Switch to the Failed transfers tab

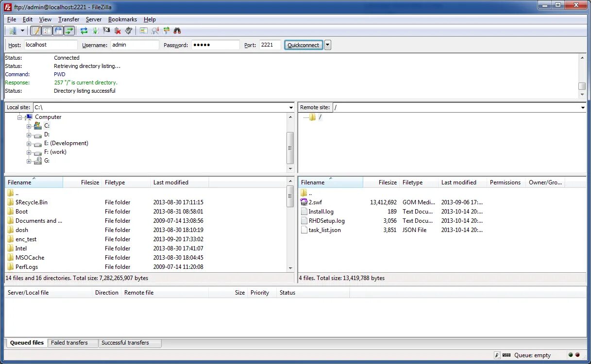[72, 343]
